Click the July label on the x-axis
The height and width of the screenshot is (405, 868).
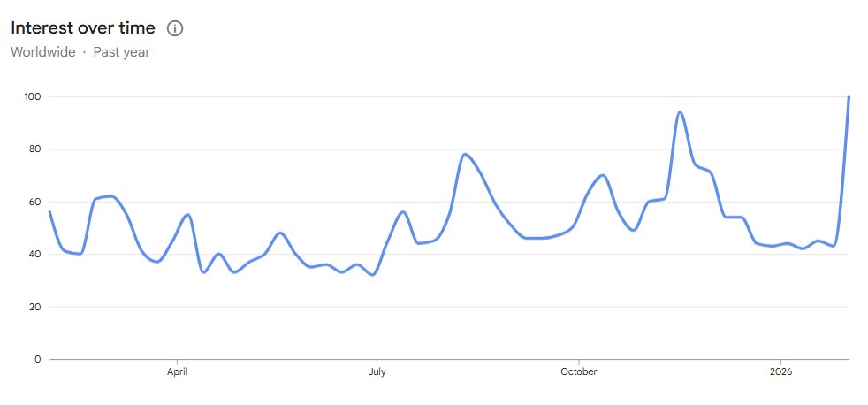coord(377,373)
